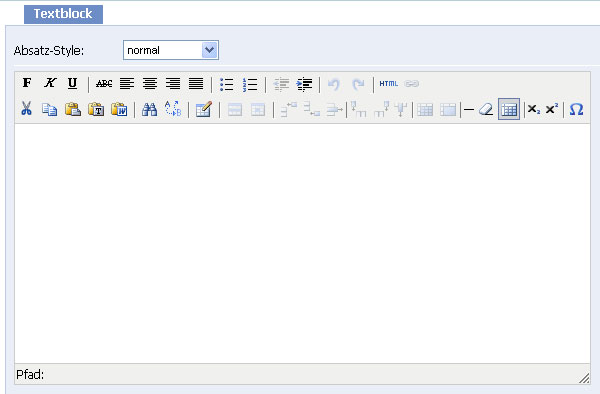Insert special character (Omega)
This screenshot has height=394, width=600.
click(576, 109)
